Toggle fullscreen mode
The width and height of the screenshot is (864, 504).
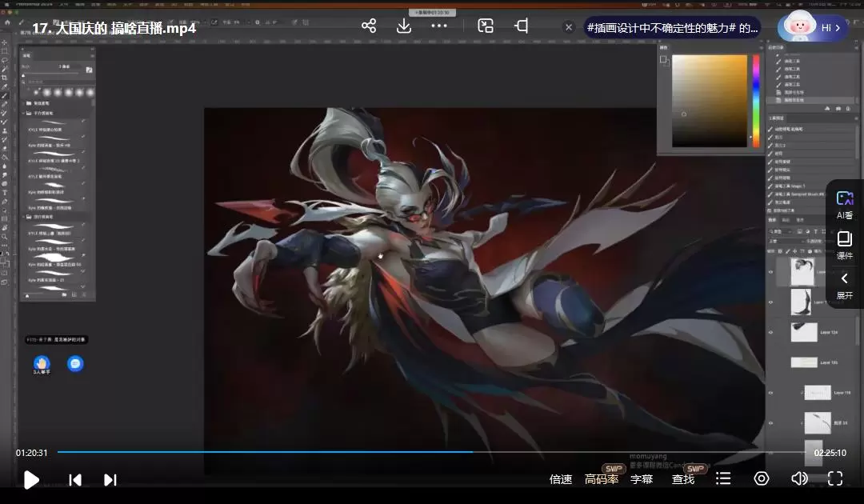pos(835,478)
